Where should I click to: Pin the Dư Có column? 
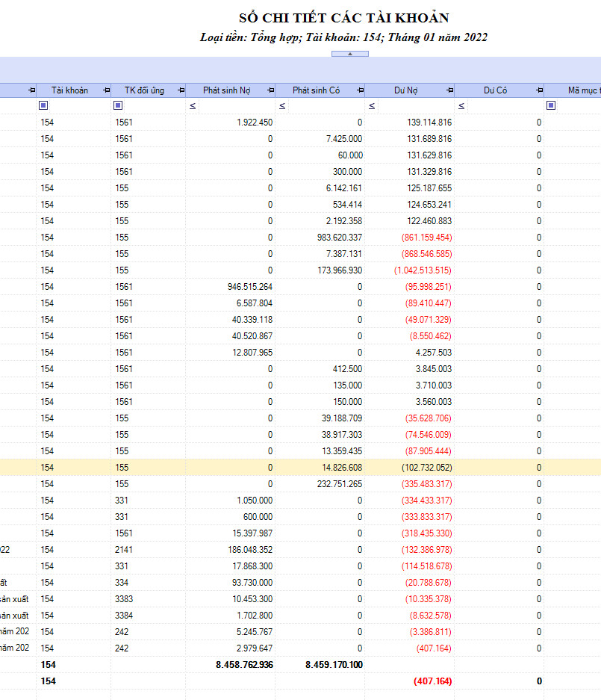(540, 90)
